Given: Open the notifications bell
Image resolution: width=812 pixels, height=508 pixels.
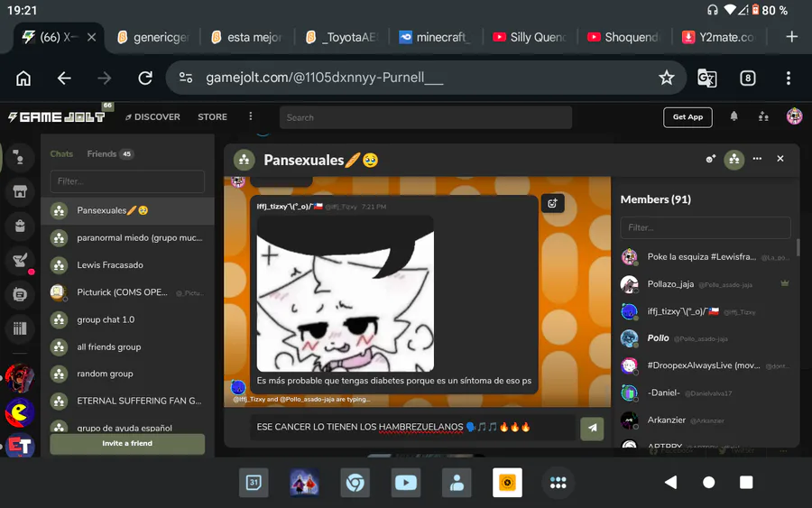Looking at the screenshot, I should pyautogui.click(x=734, y=116).
